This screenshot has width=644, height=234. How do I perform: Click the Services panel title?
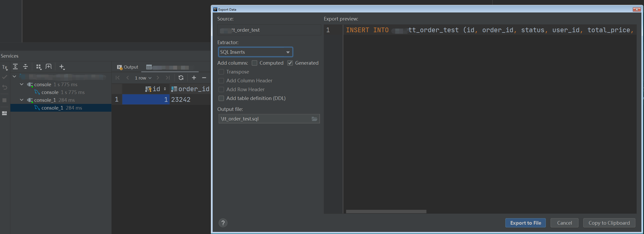coord(10,56)
